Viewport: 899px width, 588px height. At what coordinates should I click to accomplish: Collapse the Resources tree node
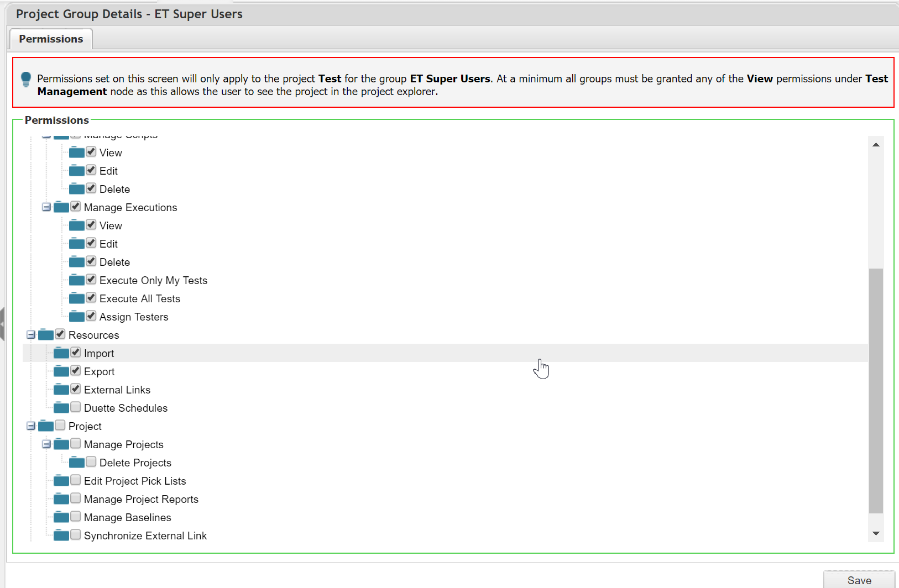pyautogui.click(x=31, y=335)
